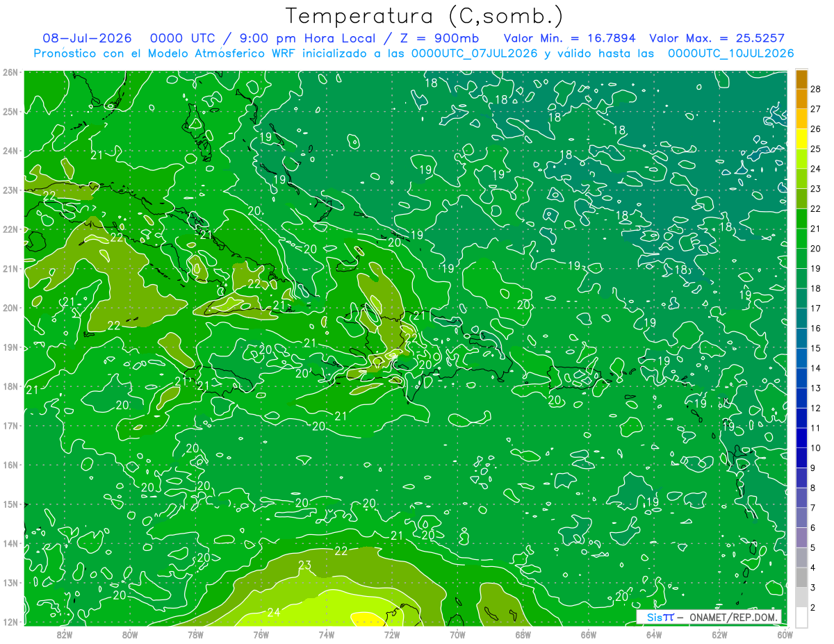This screenshot has height=644, width=834.
Task: Click the "15N" latitude axis label
Action: (x=10, y=504)
